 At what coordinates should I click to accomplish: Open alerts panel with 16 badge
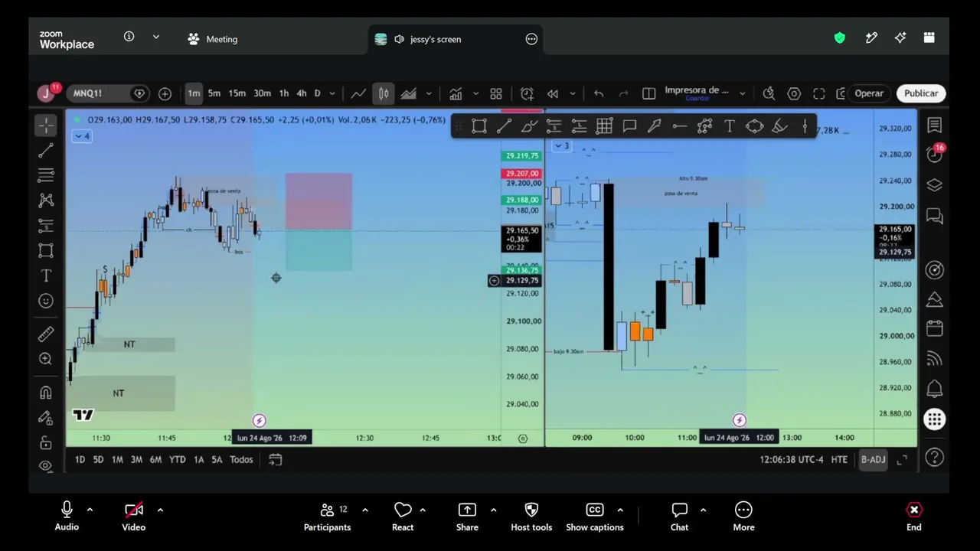935,154
